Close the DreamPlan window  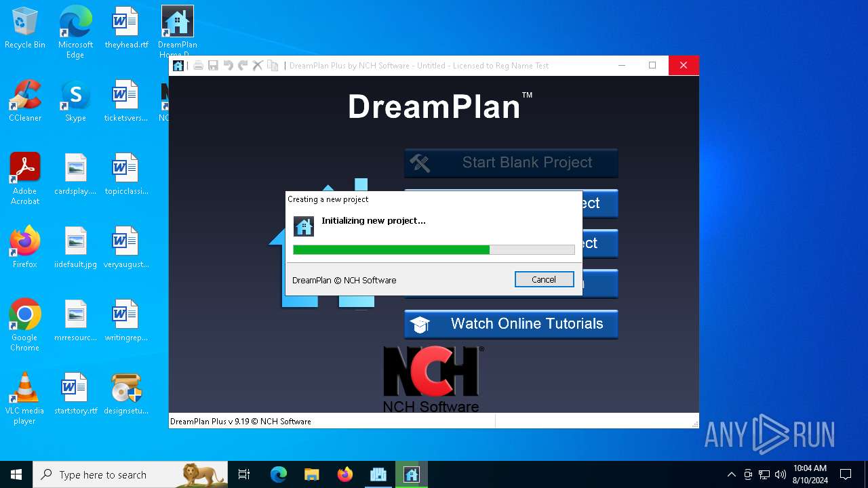(x=684, y=66)
